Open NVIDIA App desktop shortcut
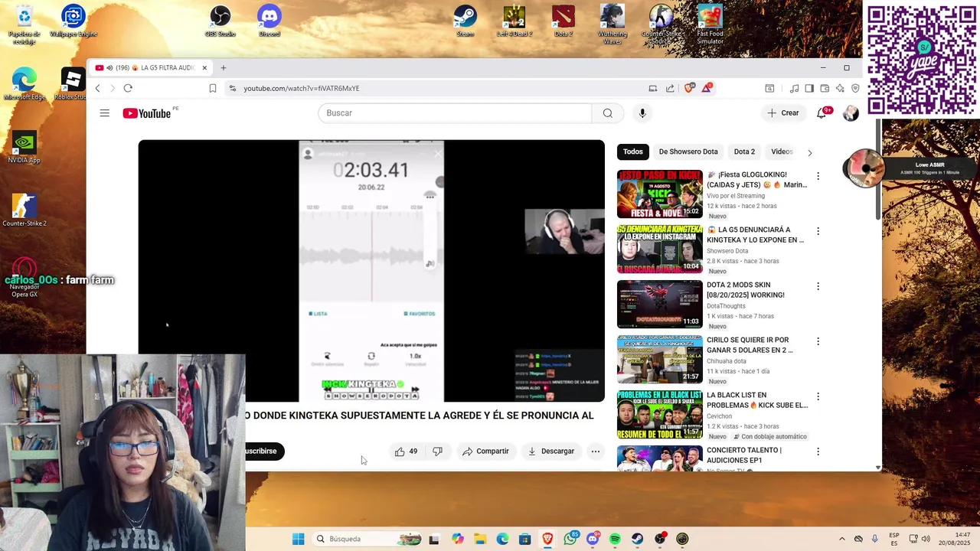The width and height of the screenshot is (980, 551). tap(24, 148)
